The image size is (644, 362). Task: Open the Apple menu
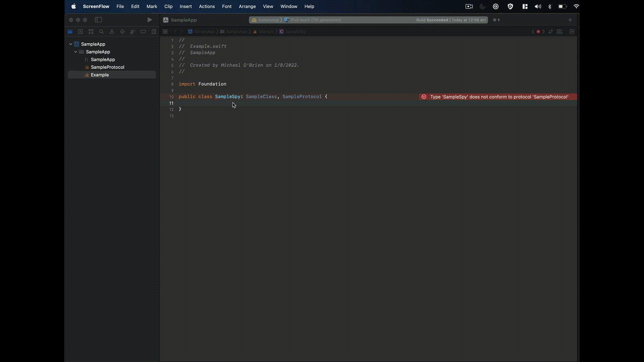pyautogui.click(x=73, y=6)
